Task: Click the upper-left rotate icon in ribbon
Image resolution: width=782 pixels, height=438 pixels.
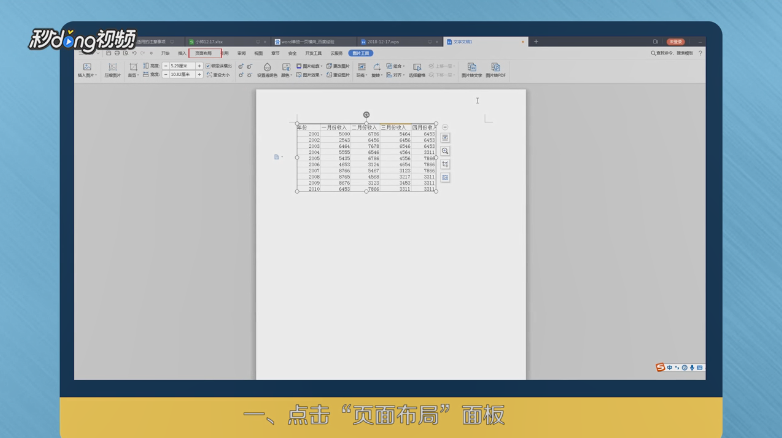Action: (x=241, y=66)
